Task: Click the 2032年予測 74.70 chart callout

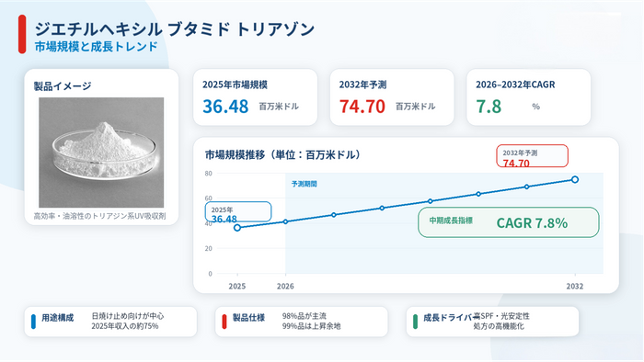Action: coord(532,156)
